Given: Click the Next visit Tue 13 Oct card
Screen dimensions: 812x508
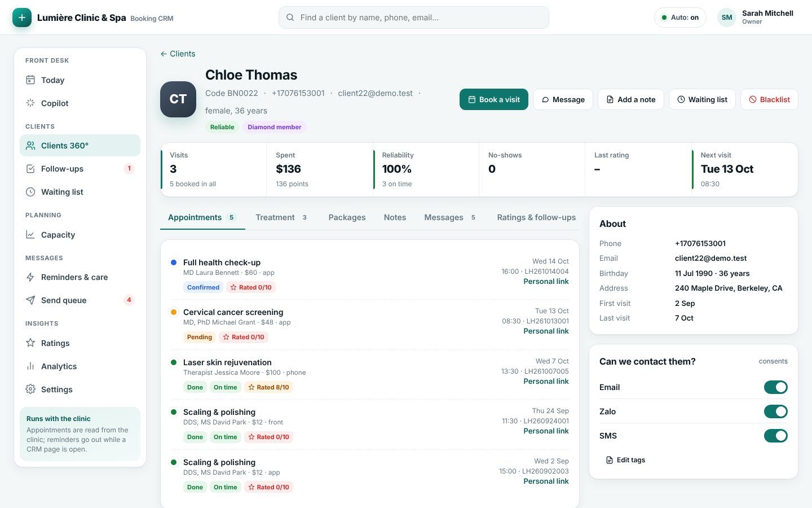Looking at the screenshot, I should pos(745,169).
